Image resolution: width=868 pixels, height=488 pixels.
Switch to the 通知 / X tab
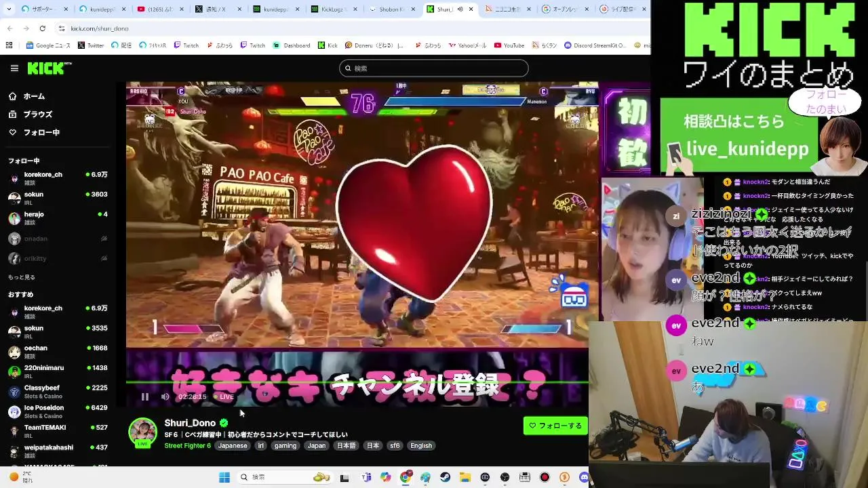click(x=217, y=9)
